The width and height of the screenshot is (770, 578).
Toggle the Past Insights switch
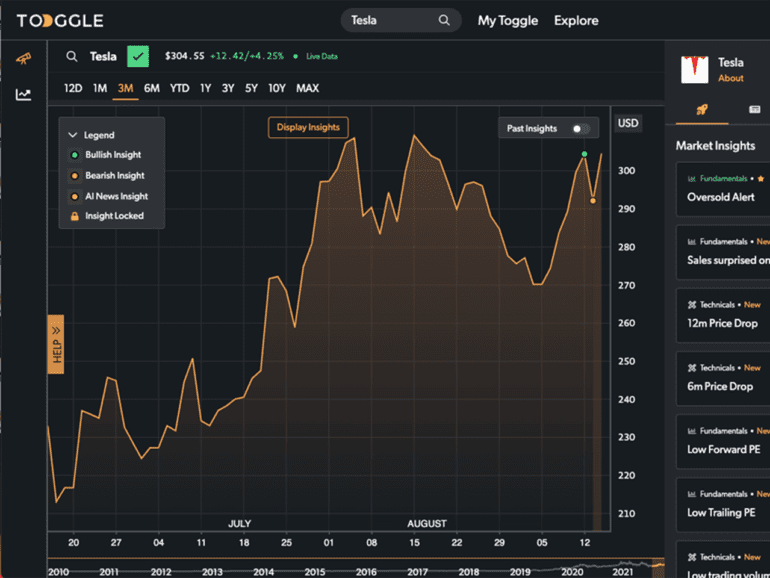click(580, 129)
